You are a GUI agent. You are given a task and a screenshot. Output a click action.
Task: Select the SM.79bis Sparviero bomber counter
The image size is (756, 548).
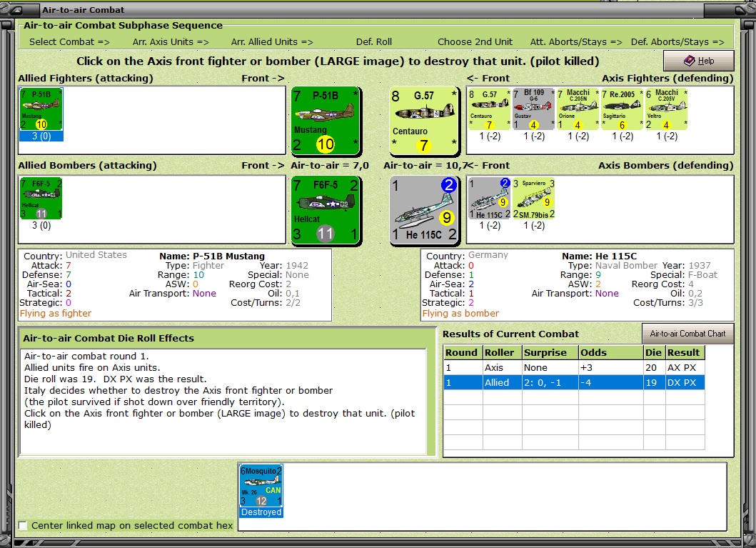[534, 198]
